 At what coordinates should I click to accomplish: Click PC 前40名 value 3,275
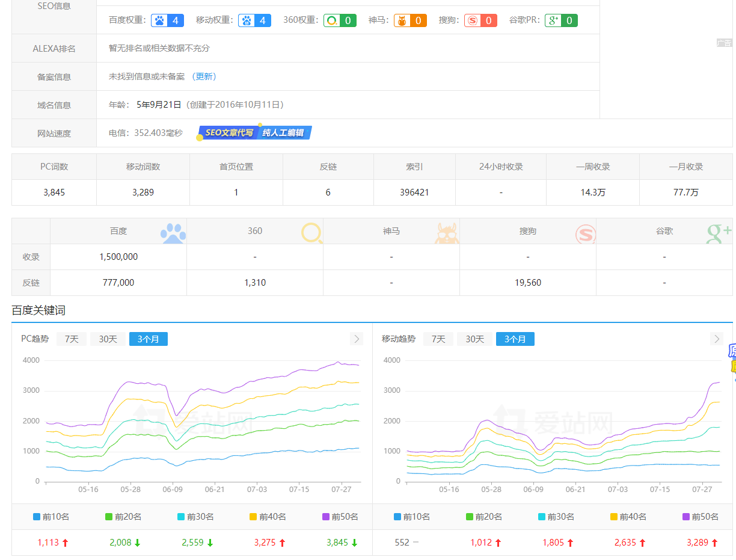pyautogui.click(x=265, y=543)
